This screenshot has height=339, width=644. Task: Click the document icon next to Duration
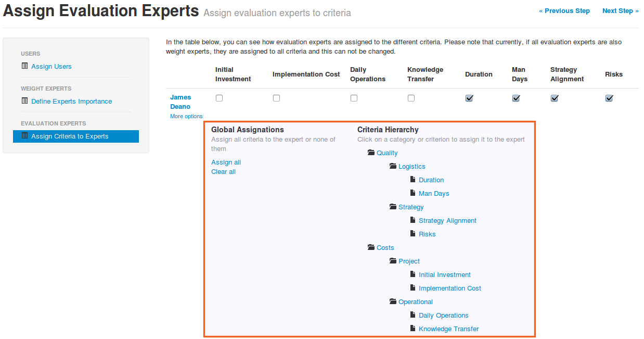coord(413,180)
